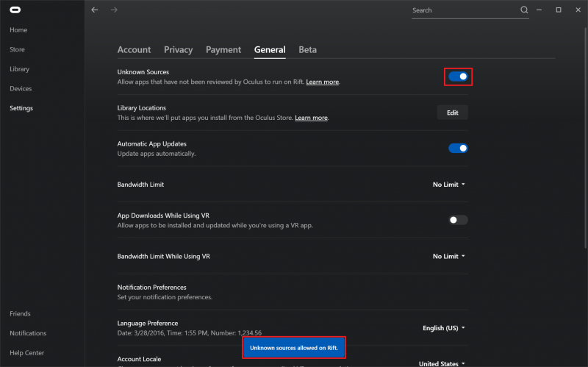Click the Unknown Sources heading text
This screenshot has width=588, height=367.
coord(143,72)
